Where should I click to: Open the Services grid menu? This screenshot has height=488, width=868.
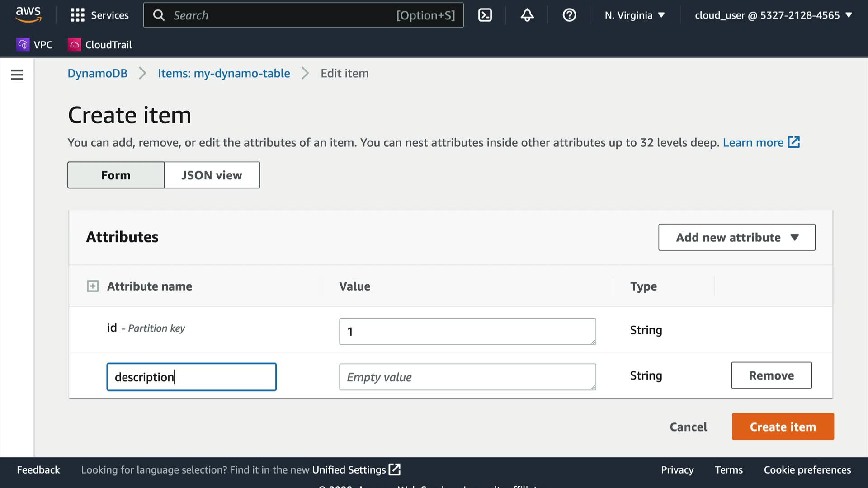(99, 15)
